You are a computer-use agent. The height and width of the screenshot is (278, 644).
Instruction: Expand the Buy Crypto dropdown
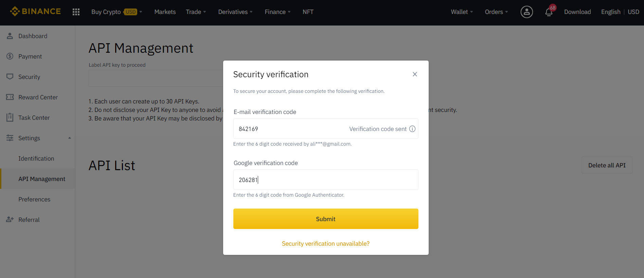pos(141,12)
